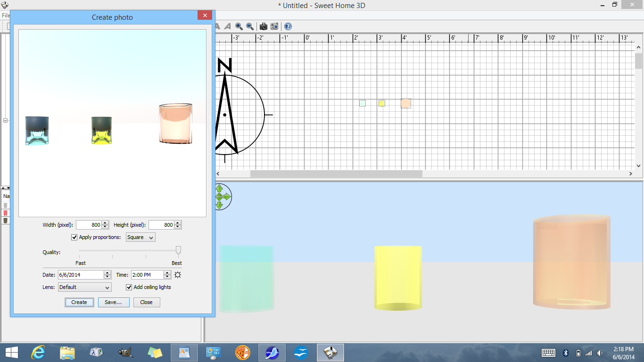Screen dimensions: 644x362
Task: Click the plan view horizontal scrollbar
Action: coord(336,173)
